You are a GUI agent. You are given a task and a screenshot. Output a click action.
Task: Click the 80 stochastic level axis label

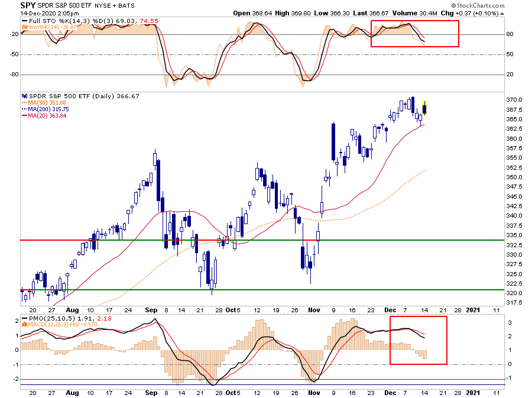(510, 34)
